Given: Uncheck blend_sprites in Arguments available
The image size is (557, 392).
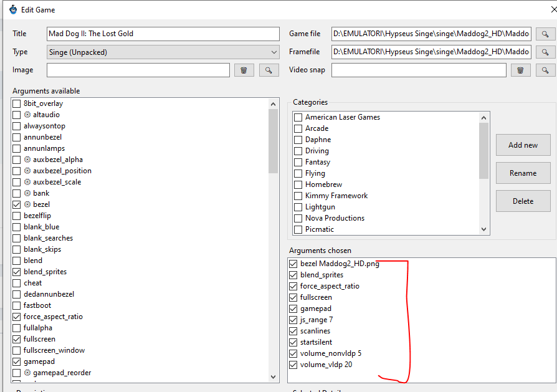Looking at the screenshot, I should [x=16, y=272].
